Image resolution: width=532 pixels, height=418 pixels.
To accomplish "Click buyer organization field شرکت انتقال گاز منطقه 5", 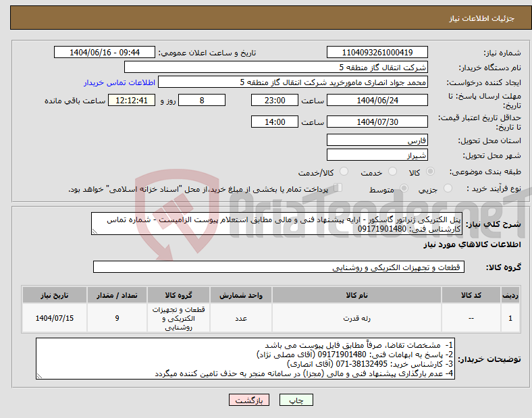I will point(276,67).
